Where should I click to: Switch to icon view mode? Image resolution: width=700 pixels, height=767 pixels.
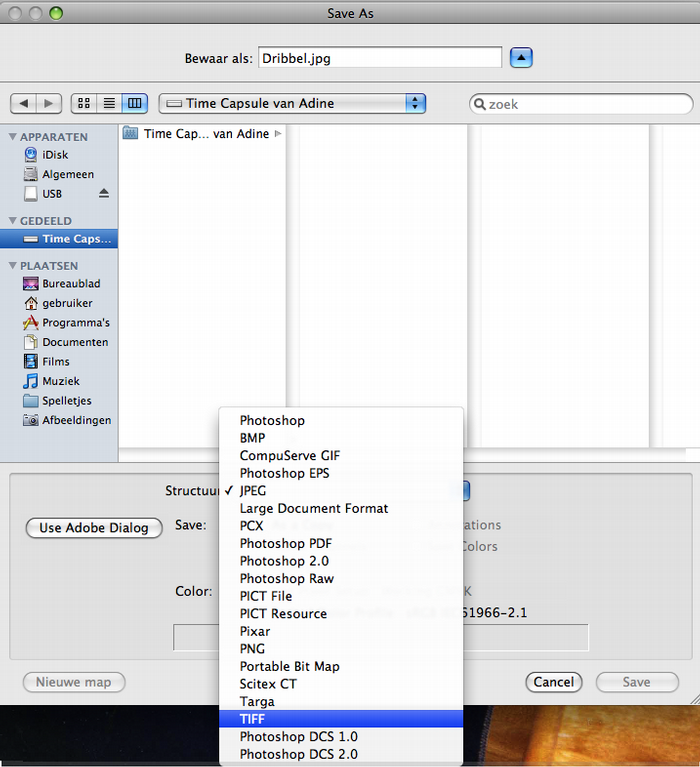coord(83,103)
